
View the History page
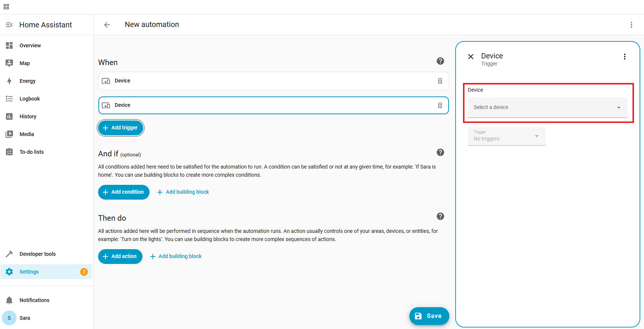46,116
